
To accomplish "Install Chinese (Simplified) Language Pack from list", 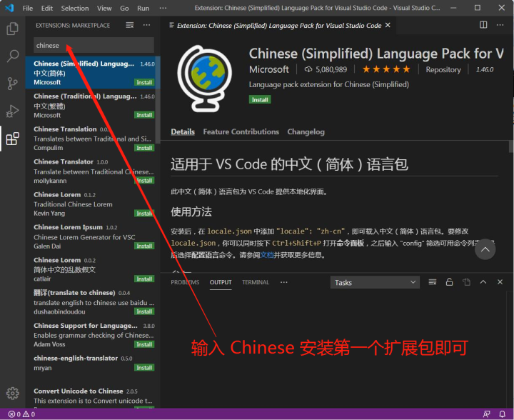I will [x=144, y=82].
